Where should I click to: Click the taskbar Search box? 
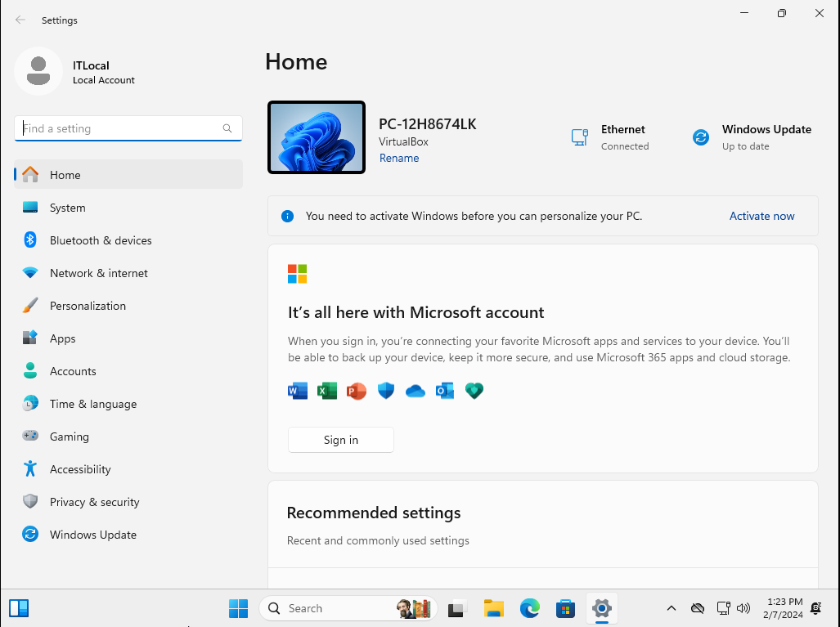pos(348,608)
